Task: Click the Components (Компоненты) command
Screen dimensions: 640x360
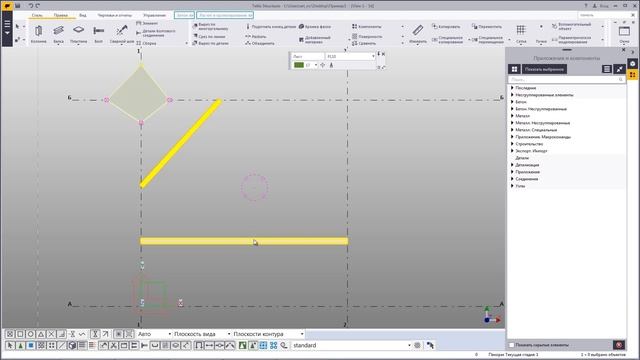Action: 367,27
